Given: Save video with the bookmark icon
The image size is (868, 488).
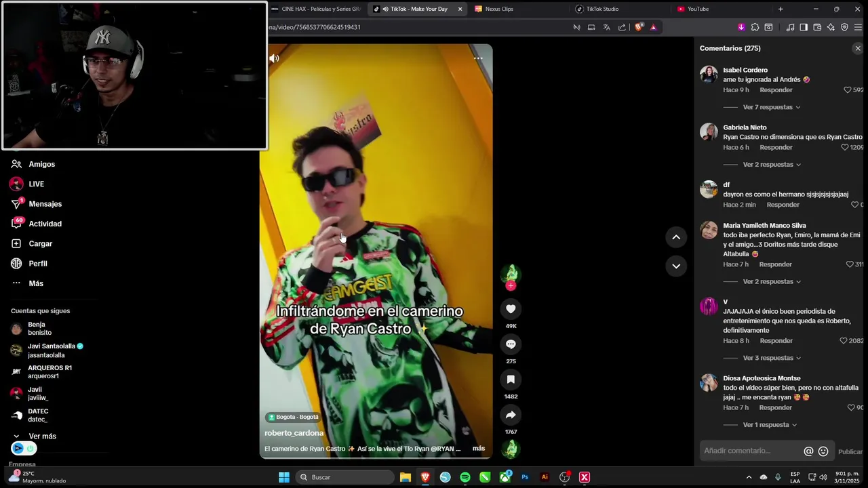Looking at the screenshot, I should pyautogui.click(x=511, y=380).
